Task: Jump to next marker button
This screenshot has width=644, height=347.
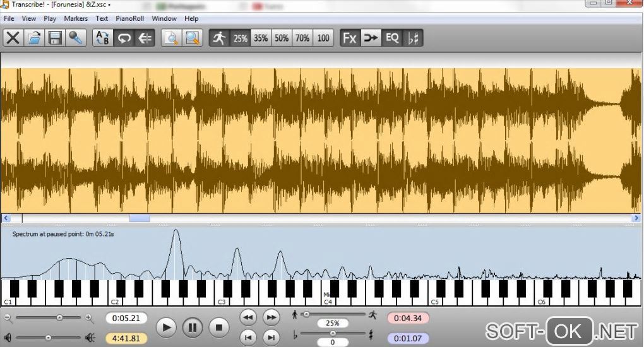Action: (x=271, y=338)
